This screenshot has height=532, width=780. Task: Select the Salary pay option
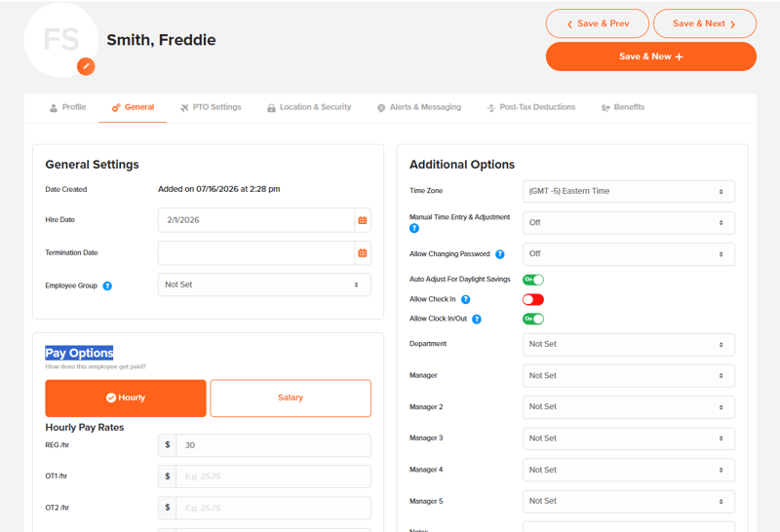(291, 398)
